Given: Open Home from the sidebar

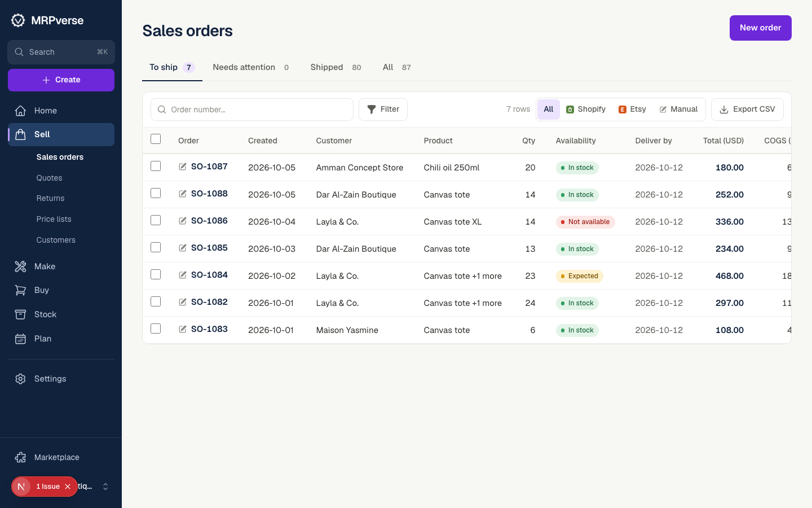Looking at the screenshot, I should pyautogui.click(x=61, y=111).
